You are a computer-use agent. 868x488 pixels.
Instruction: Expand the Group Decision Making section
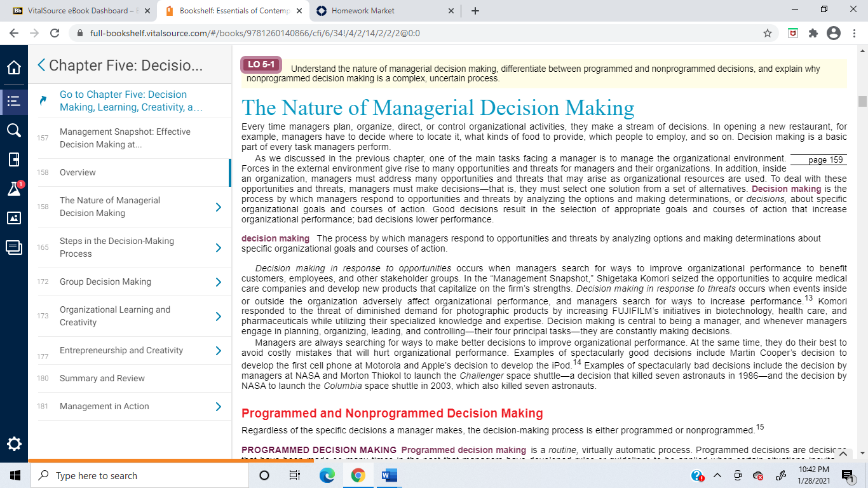point(219,281)
